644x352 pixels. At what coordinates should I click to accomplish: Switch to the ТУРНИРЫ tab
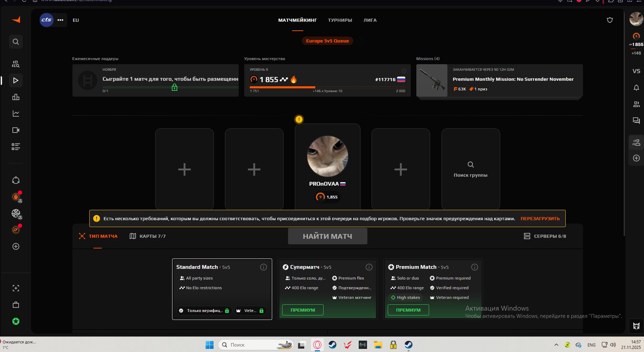340,20
